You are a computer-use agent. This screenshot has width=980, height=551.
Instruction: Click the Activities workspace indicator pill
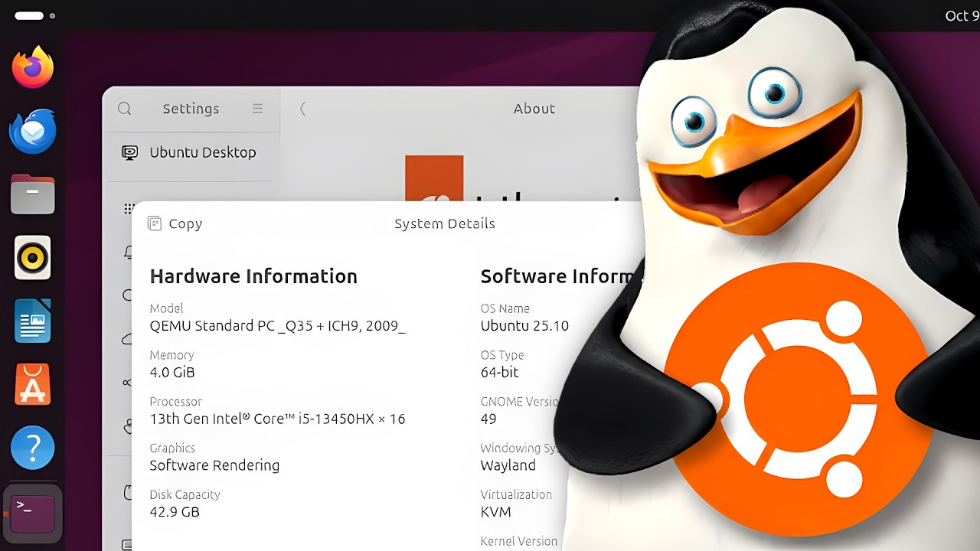tap(29, 15)
